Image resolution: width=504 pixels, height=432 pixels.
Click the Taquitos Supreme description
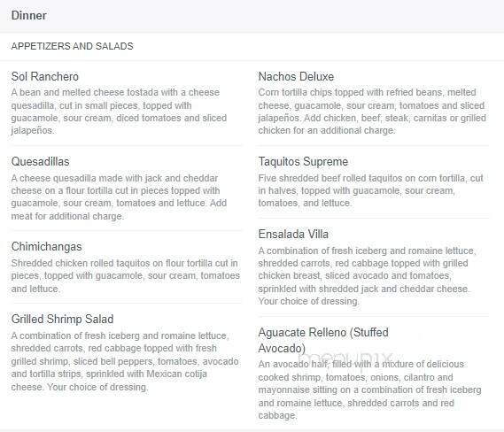370,190
